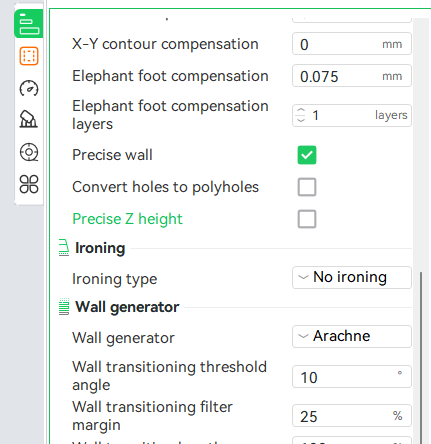Open the Multimaterial spool tab icon

pyautogui.click(x=29, y=152)
